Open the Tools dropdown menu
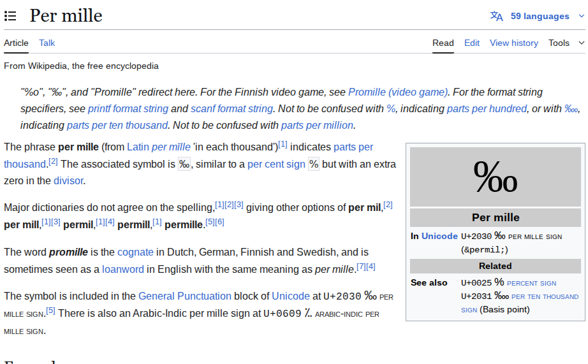 coord(566,43)
